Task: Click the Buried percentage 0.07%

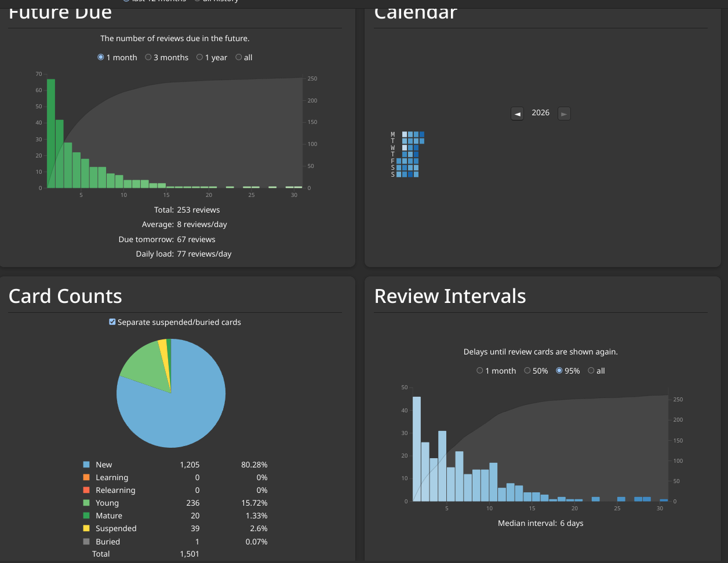Action: (x=256, y=542)
